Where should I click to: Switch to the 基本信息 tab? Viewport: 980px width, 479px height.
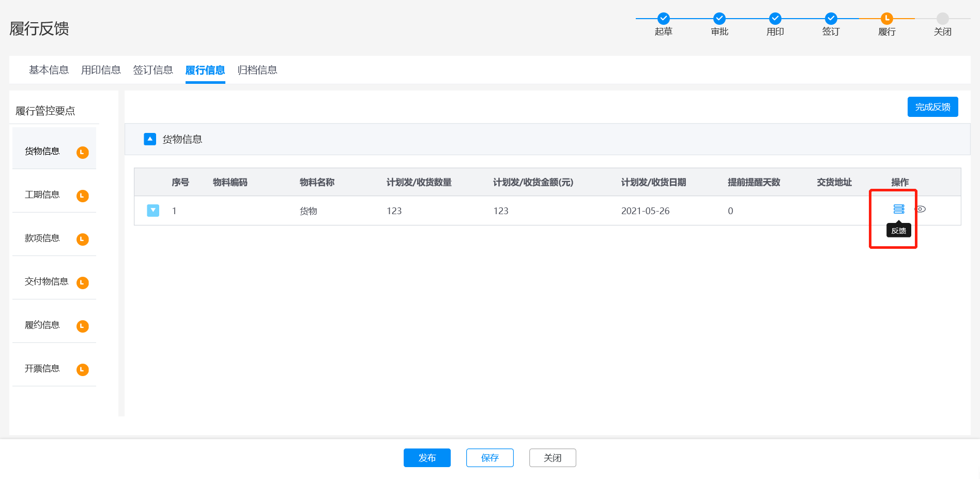pos(49,70)
